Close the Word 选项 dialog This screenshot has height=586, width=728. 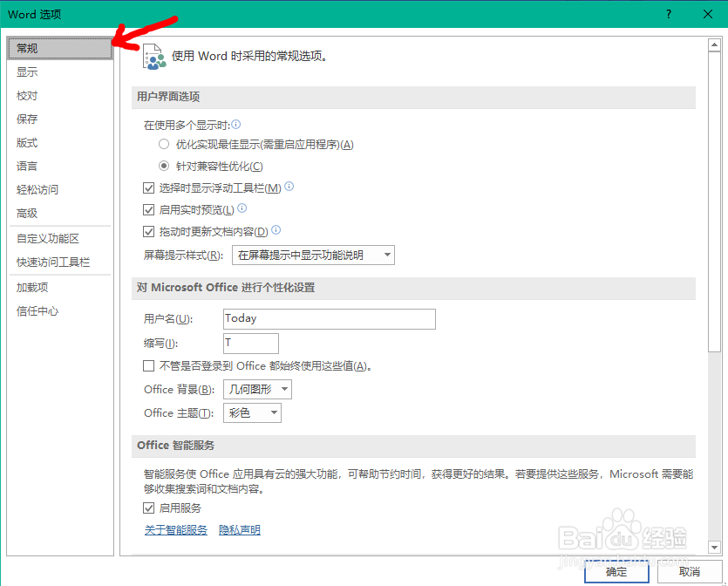point(708,14)
